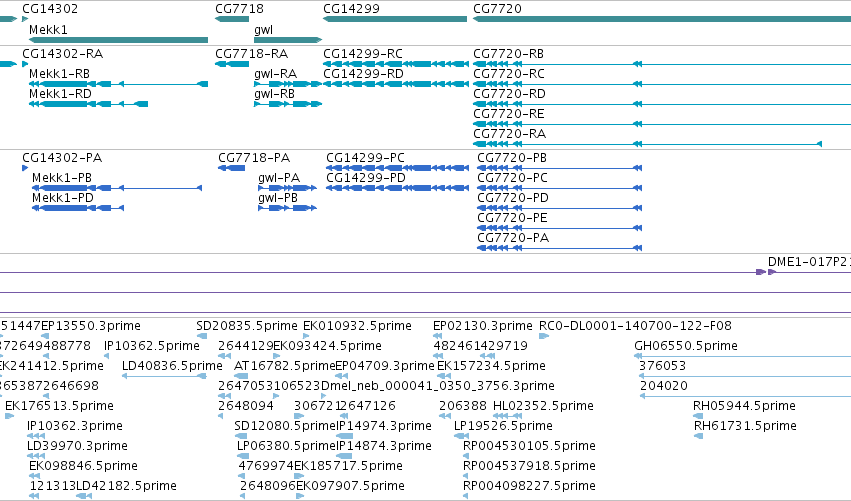This screenshot has height=501, width=851.
Task: Select EST RH05944.5prime
Action: click(744, 407)
